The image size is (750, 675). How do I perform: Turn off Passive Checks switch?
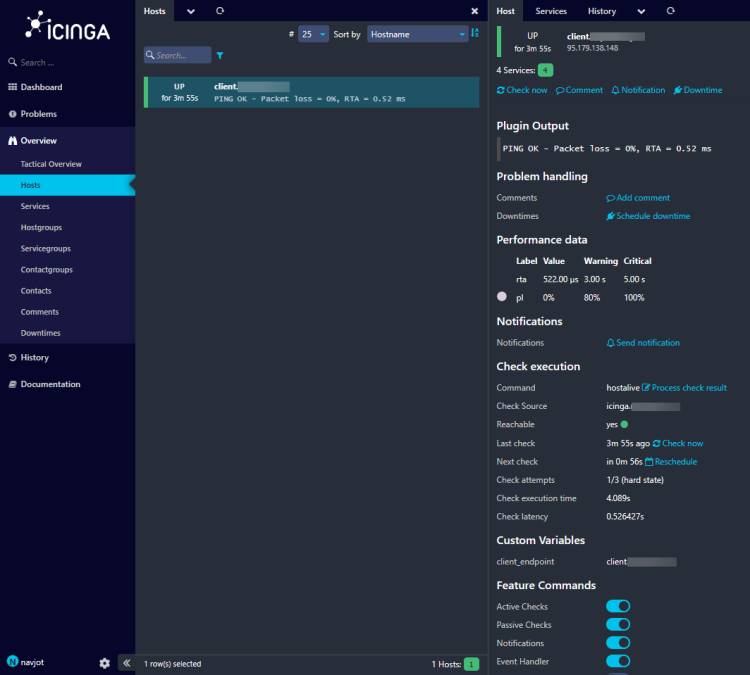[x=618, y=624]
